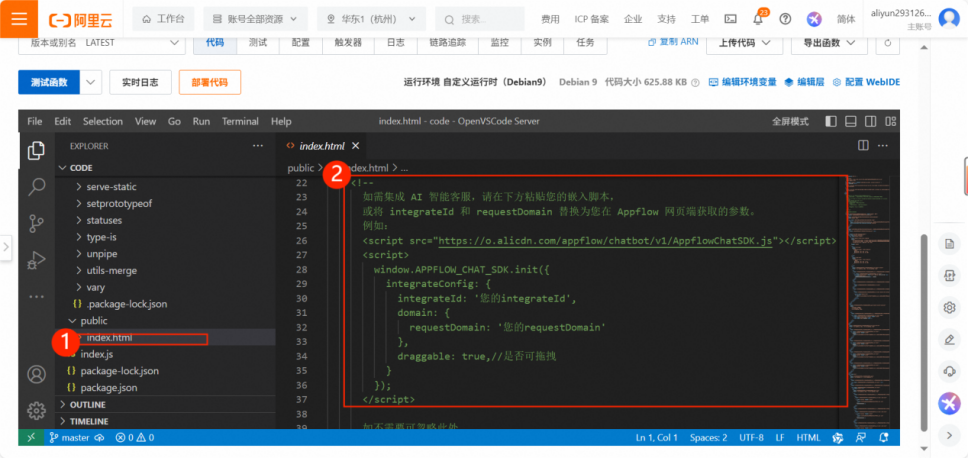Open the gear icon in right sidebar
Image resolution: width=968 pixels, height=458 pixels.
tap(950, 307)
